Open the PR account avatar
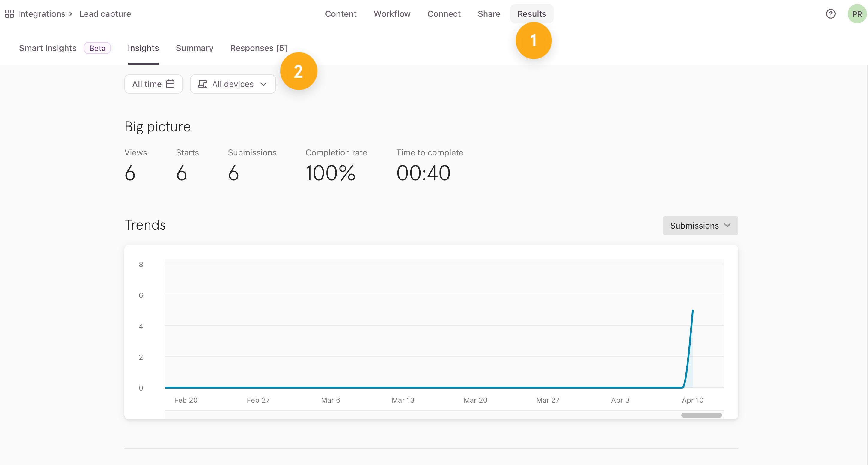868x465 pixels. coord(857,14)
